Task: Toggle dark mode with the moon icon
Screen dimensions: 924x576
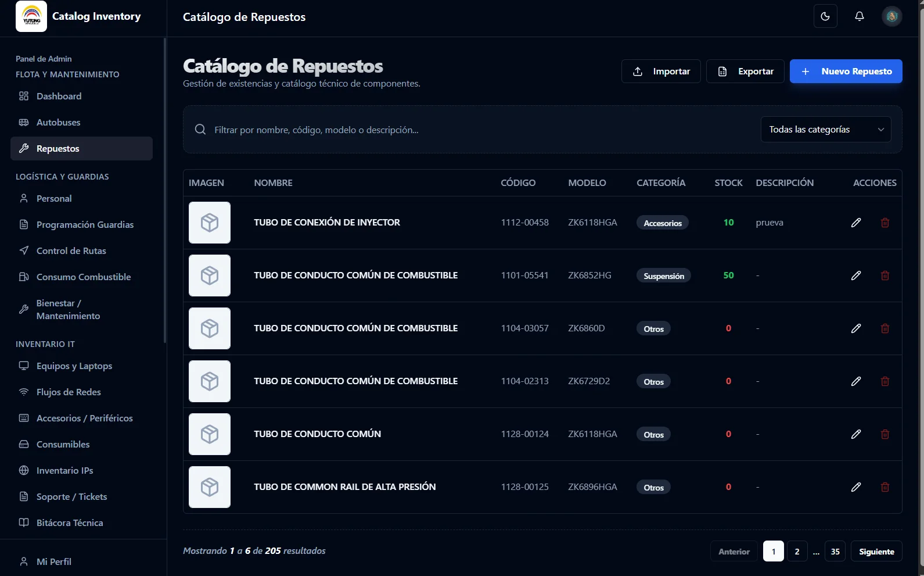Action: coord(825,16)
